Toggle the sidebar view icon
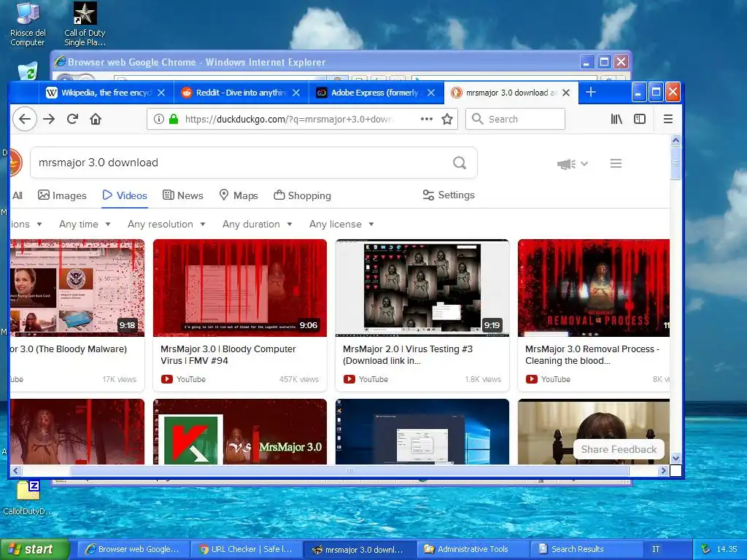Image resolution: width=747 pixels, height=560 pixels. pos(640,119)
